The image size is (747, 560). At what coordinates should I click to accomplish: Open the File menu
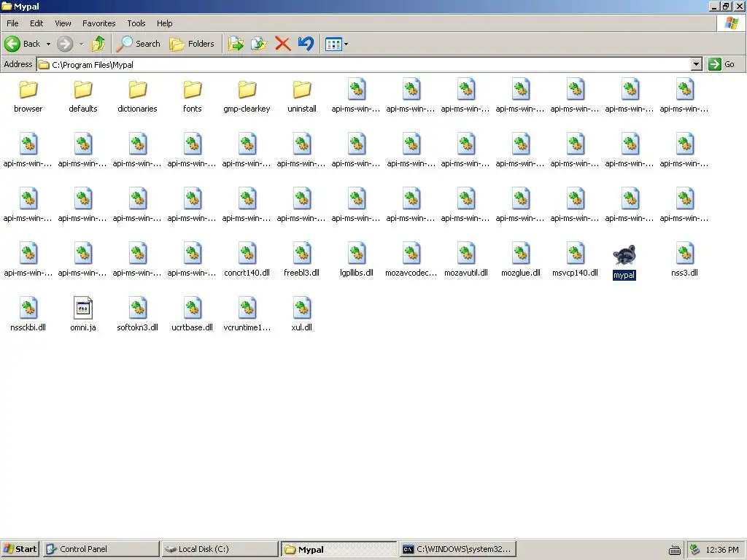12,23
